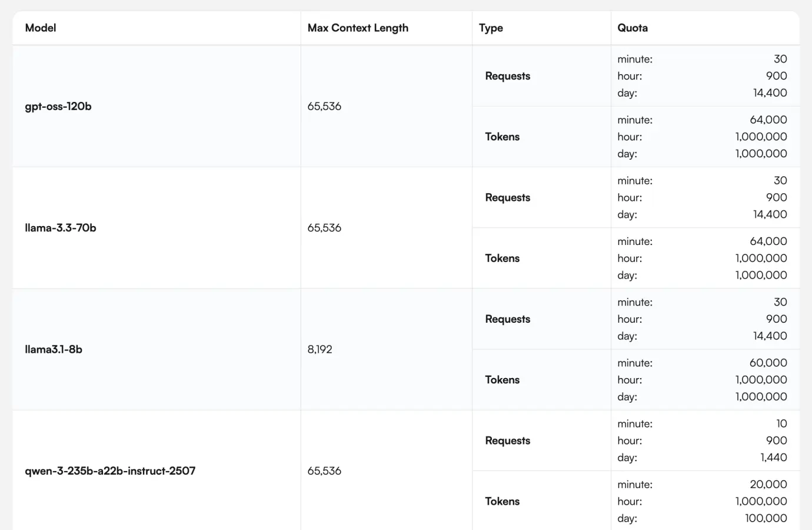
Task: Click the 1,440 requests per day value
Action: tap(773, 458)
